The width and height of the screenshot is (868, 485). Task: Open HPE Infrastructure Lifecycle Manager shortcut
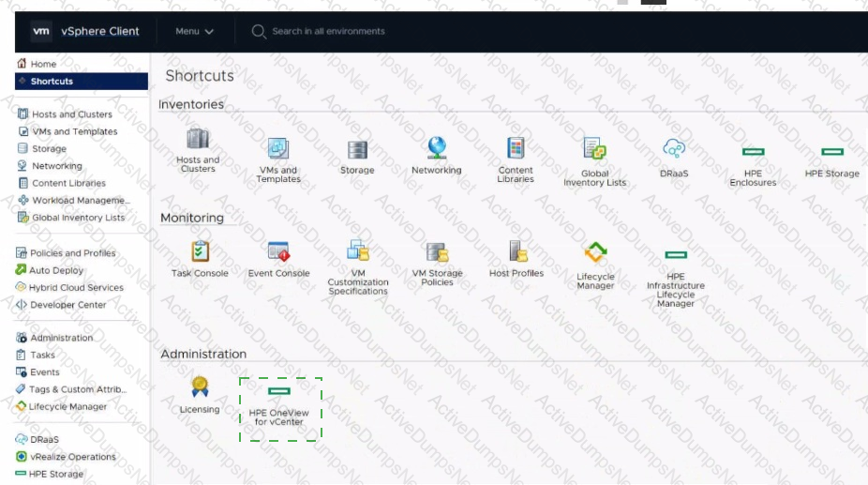675,254
